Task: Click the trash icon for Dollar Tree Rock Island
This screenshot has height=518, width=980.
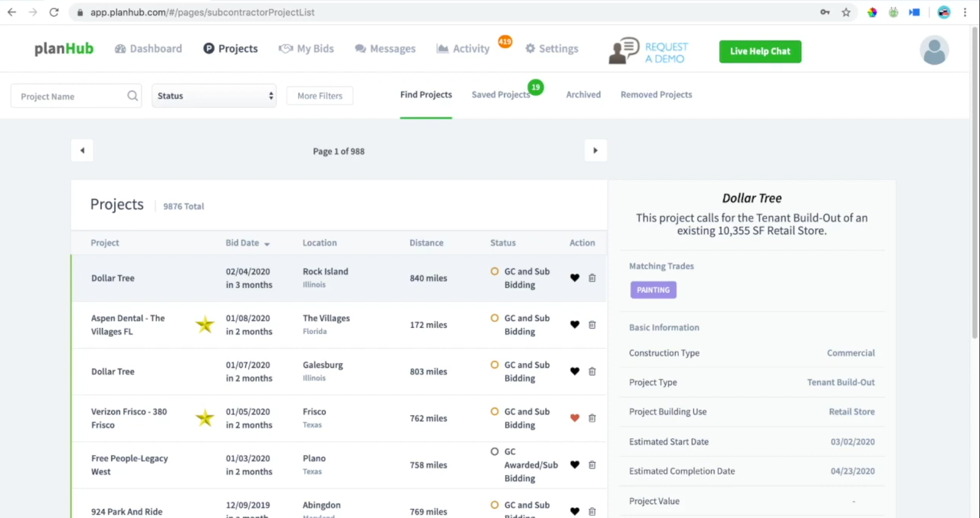Action: 592,278
